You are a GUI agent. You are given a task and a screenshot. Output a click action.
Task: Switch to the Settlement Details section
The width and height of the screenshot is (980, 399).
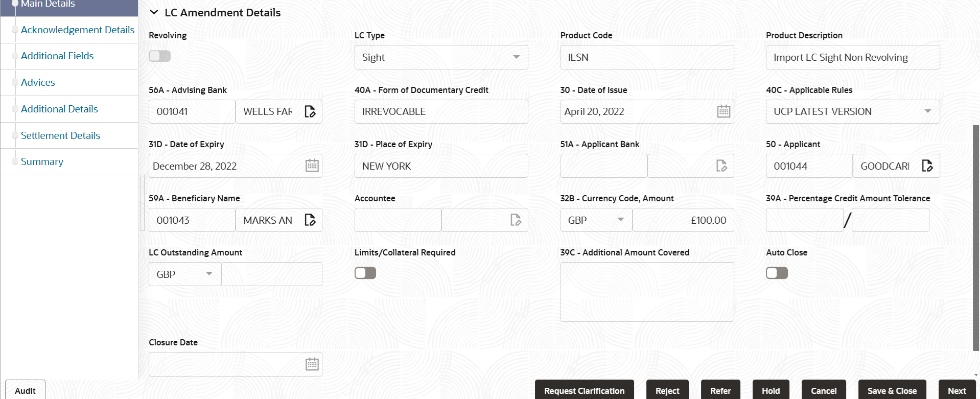[60, 135]
